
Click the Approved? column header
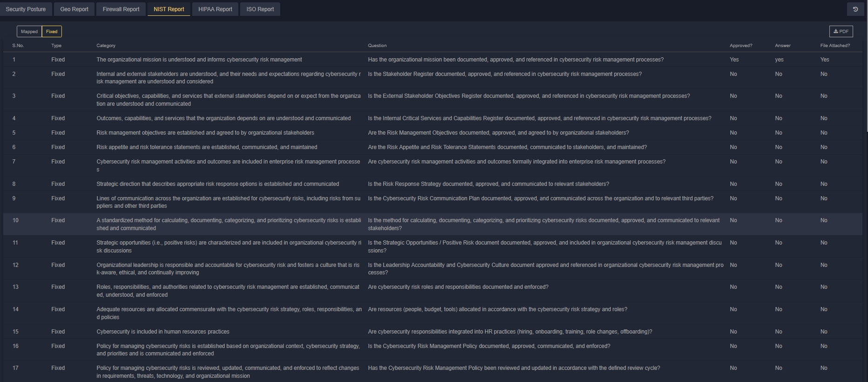[741, 46]
